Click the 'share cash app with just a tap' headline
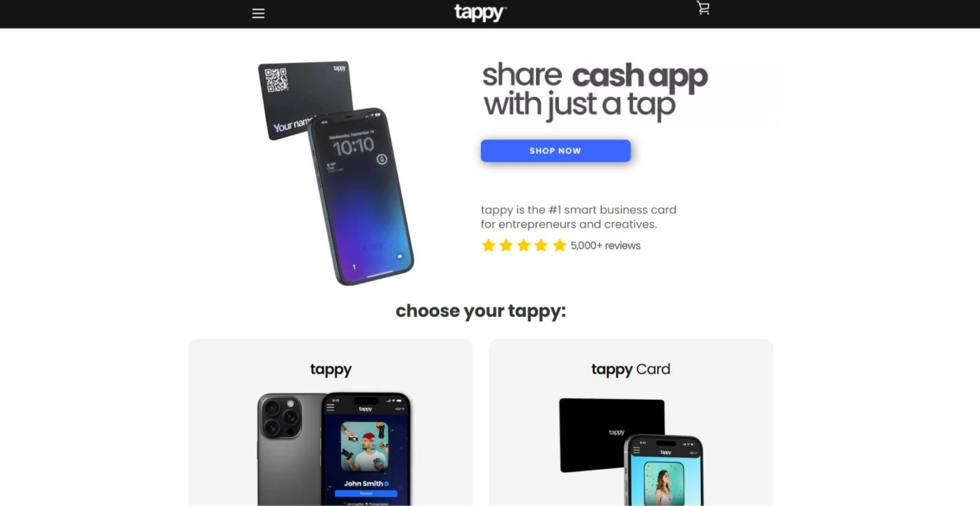The width and height of the screenshot is (980, 506). coord(595,90)
